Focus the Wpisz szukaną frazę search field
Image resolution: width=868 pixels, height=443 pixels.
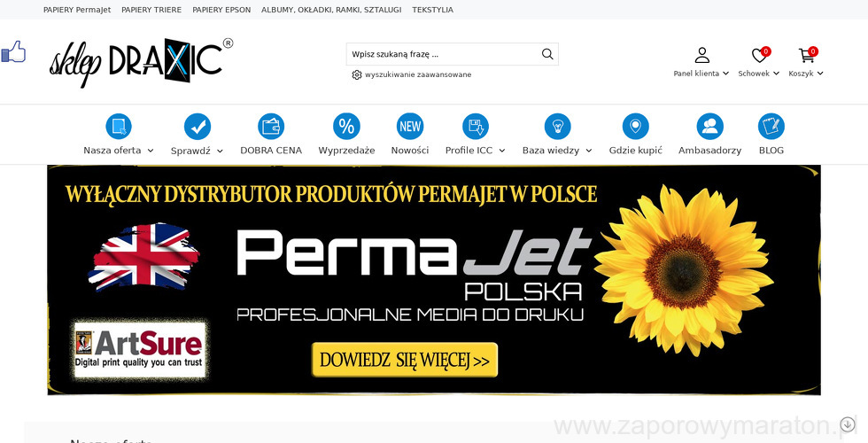[x=444, y=54]
